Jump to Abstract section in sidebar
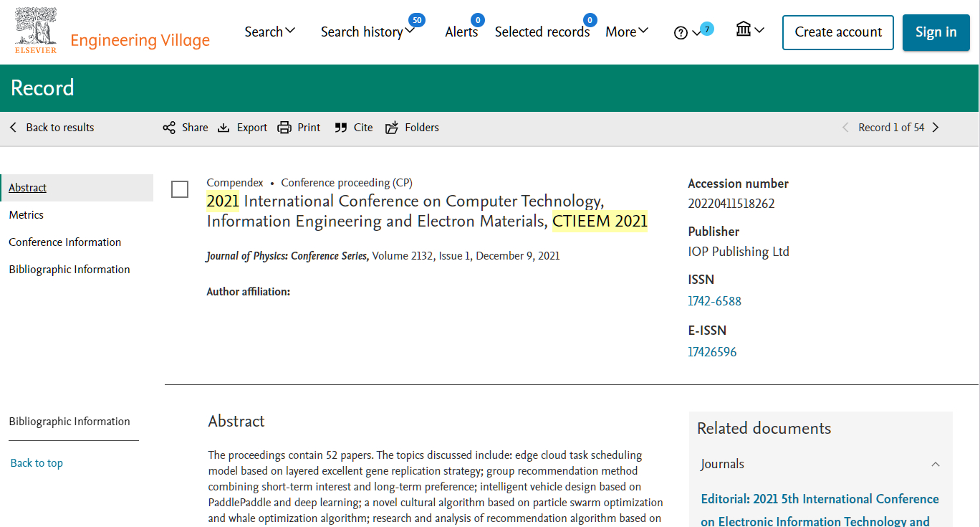Screen dimensions: 980x527 (x=27, y=188)
